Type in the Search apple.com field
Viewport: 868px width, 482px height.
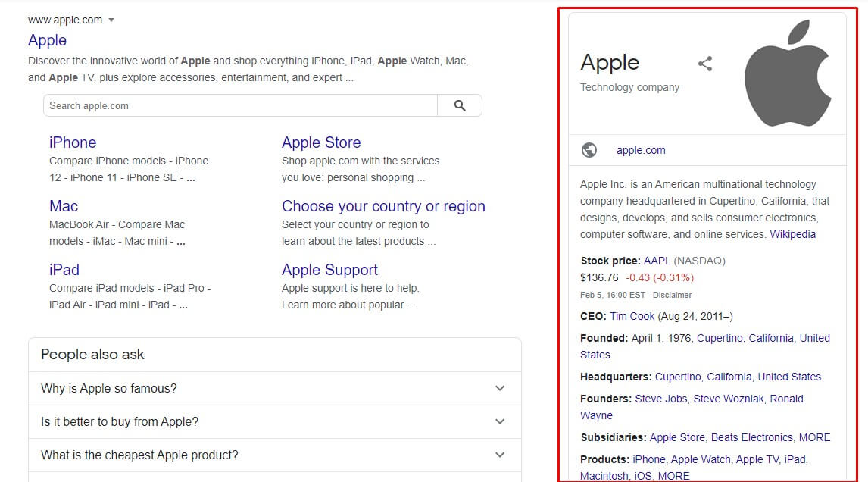pyautogui.click(x=240, y=106)
